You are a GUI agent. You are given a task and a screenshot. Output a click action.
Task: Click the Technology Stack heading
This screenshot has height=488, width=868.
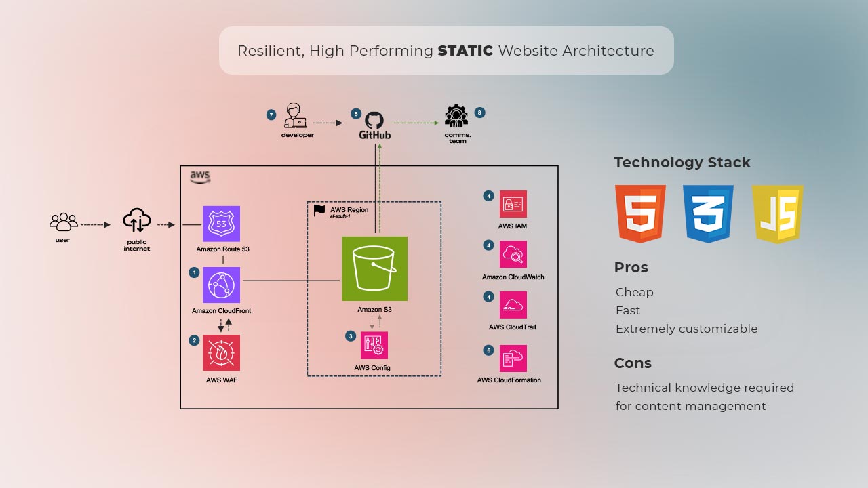pos(682,163)
